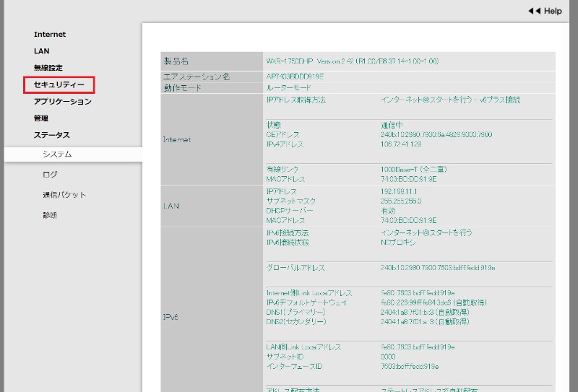The height and width of the screenshot is (392, 578).
Task: Click the highlighted セキュリティー menu
Action: click(x=59, y=85)
